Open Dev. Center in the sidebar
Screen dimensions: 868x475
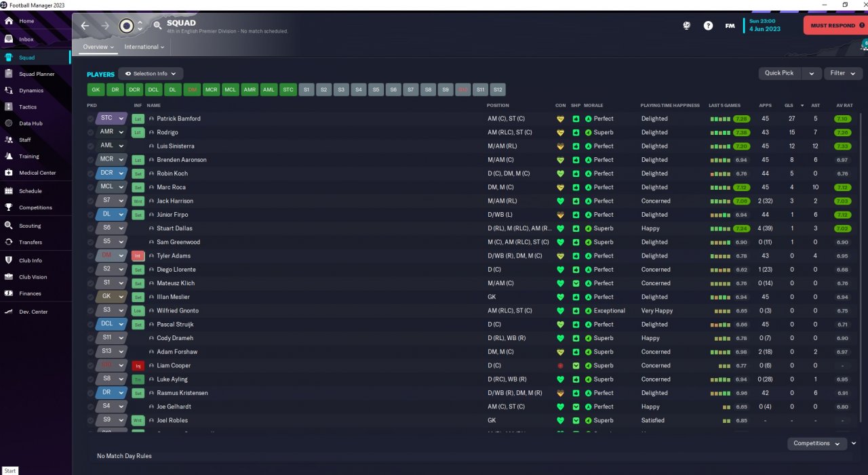pyautogui.click(x=33, y=312)
